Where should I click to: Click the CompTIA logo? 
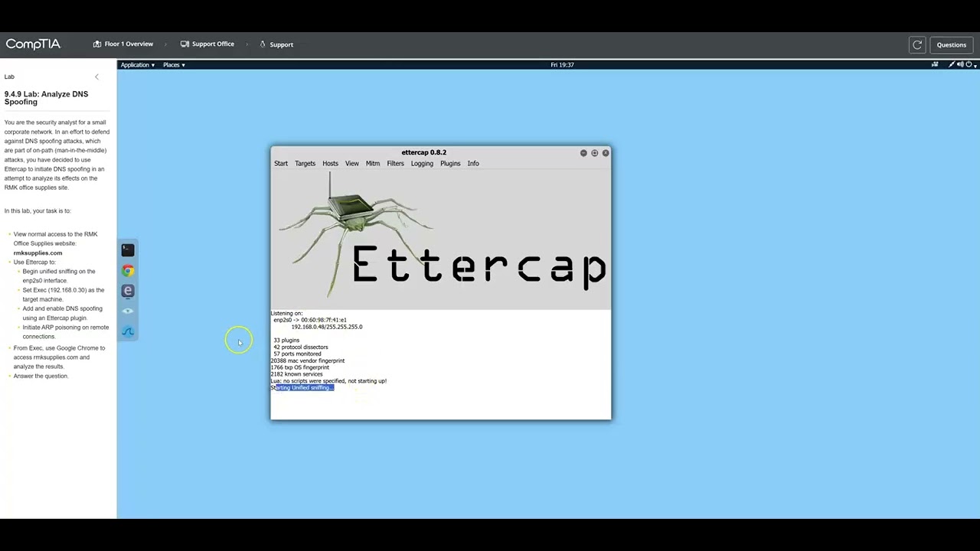(33, 44)
